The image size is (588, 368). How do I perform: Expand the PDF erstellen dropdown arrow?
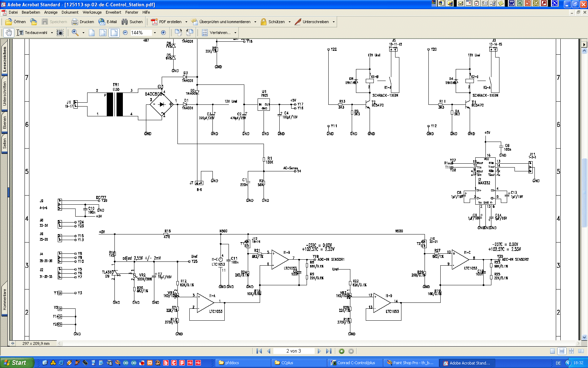click(x=186, y=22)
